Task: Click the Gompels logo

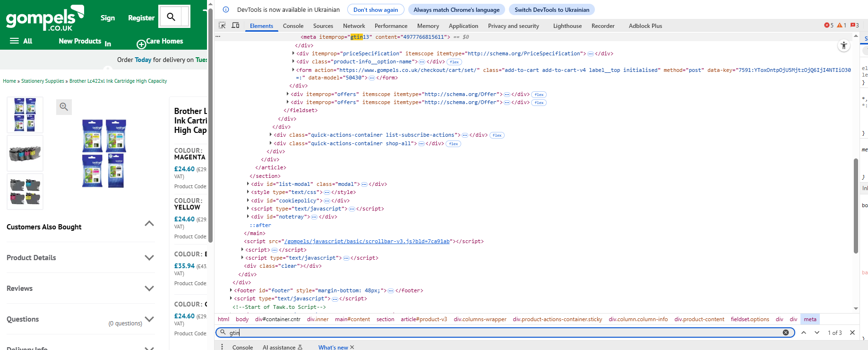Action: 45,18
